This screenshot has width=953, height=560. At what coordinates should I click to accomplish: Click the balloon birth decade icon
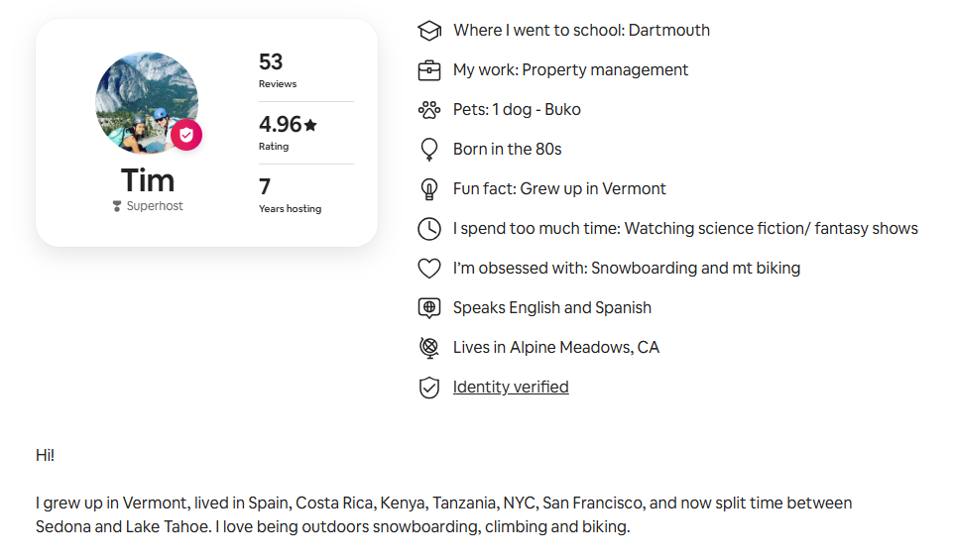coord(428,150)
